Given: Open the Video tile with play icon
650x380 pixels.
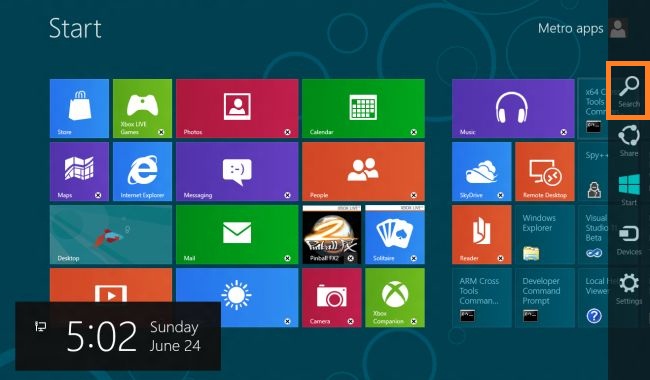Looking at the screenshot, I should pyautogui.click(x=111, y=285).
